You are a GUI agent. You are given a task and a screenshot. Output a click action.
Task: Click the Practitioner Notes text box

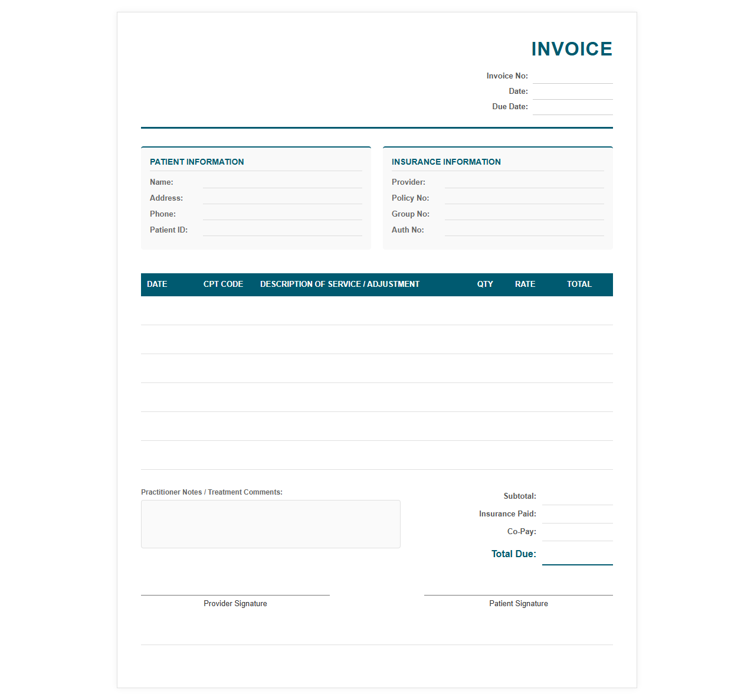pos(271,524)
